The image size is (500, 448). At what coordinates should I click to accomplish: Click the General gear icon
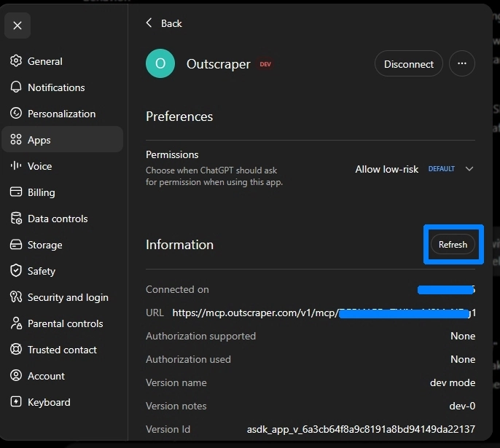pos(16,61)
